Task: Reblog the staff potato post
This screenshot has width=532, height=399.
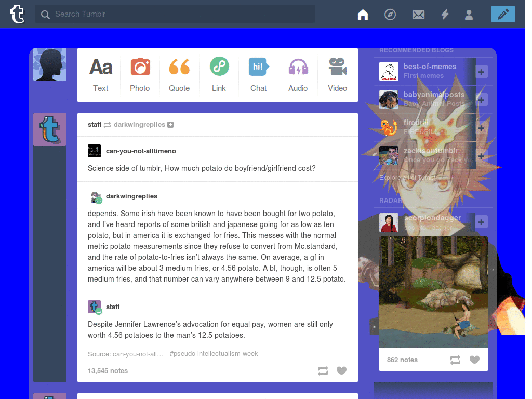Action: (x=323, y=370)
